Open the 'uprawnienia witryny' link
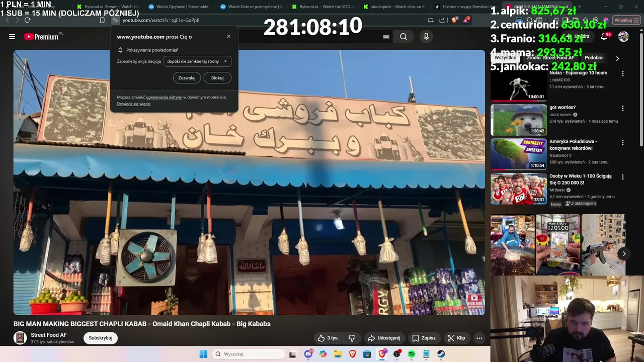This screenshot has width=644, height=362. point(164,97)
